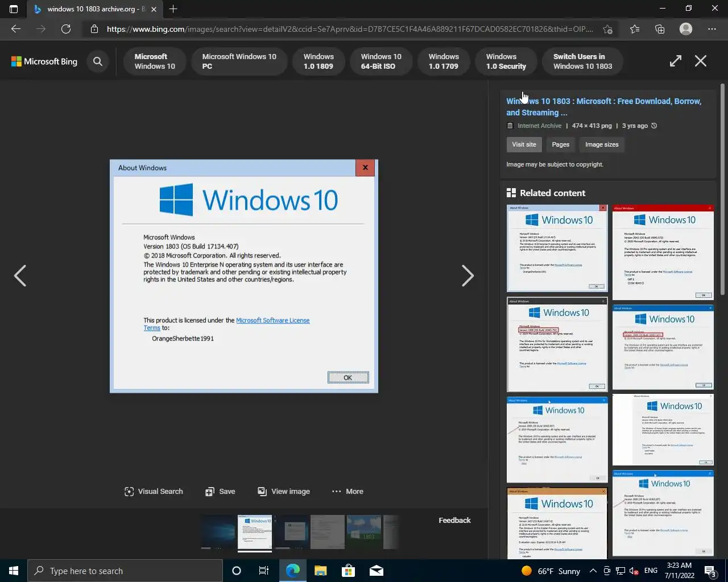Open the Edge profile avatar

click(686, 29)
